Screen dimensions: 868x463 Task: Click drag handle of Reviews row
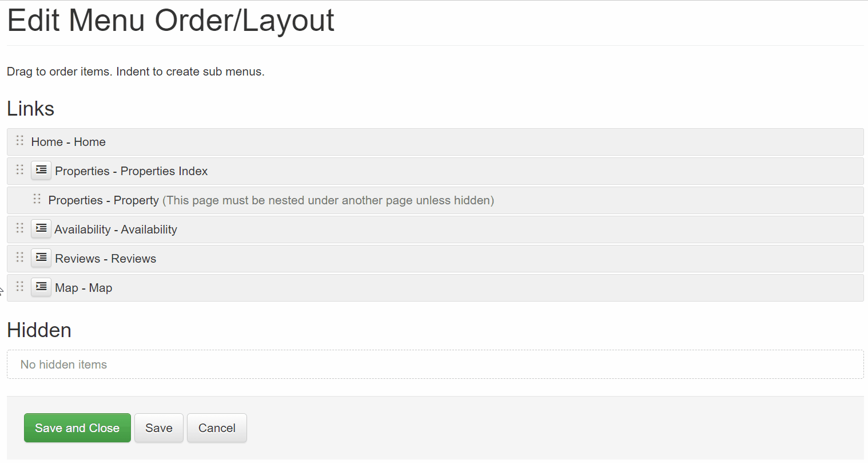[x=20, y=257]
